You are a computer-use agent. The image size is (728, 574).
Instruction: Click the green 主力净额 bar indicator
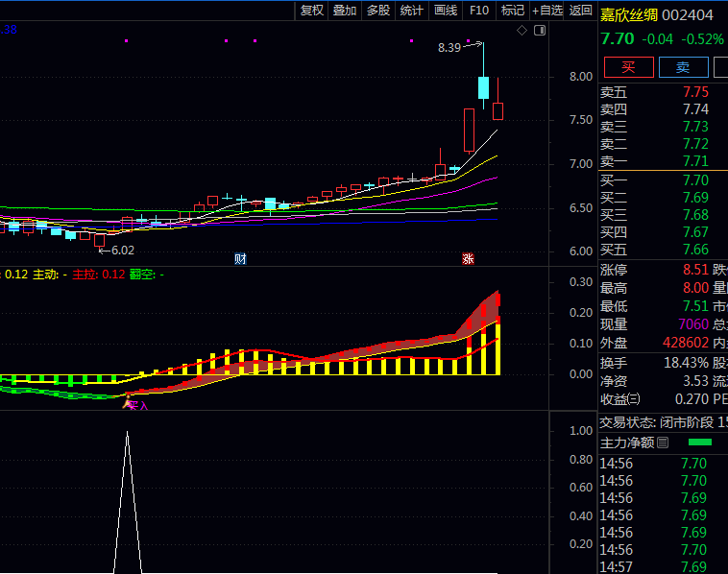[700, 442]
